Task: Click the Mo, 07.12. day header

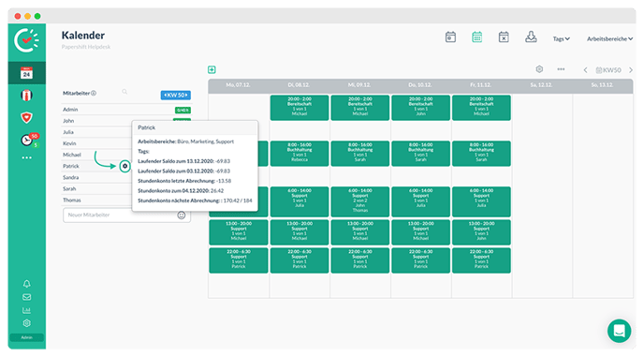Action: pyautogui.click(x=238, y=85)
